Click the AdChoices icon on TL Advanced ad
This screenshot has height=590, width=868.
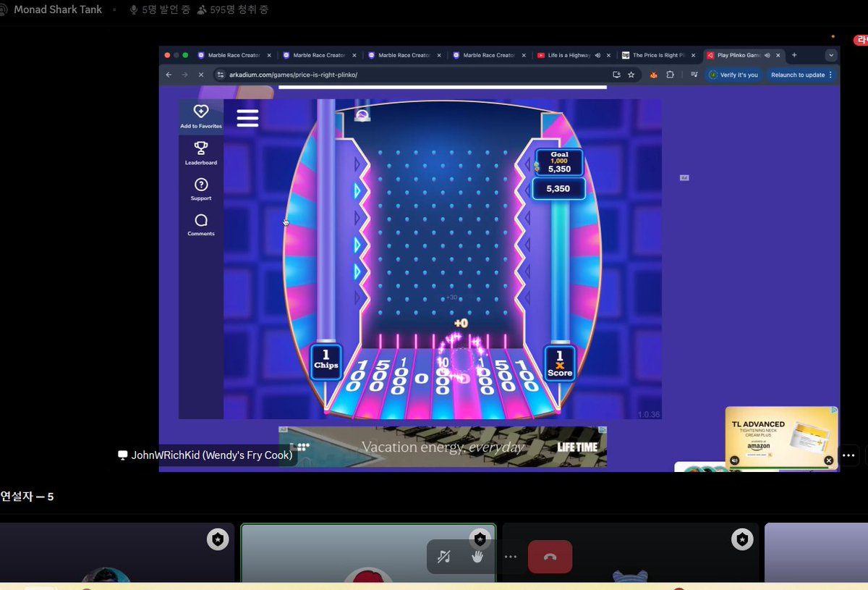pyautogui.click(x=834, y=410)
